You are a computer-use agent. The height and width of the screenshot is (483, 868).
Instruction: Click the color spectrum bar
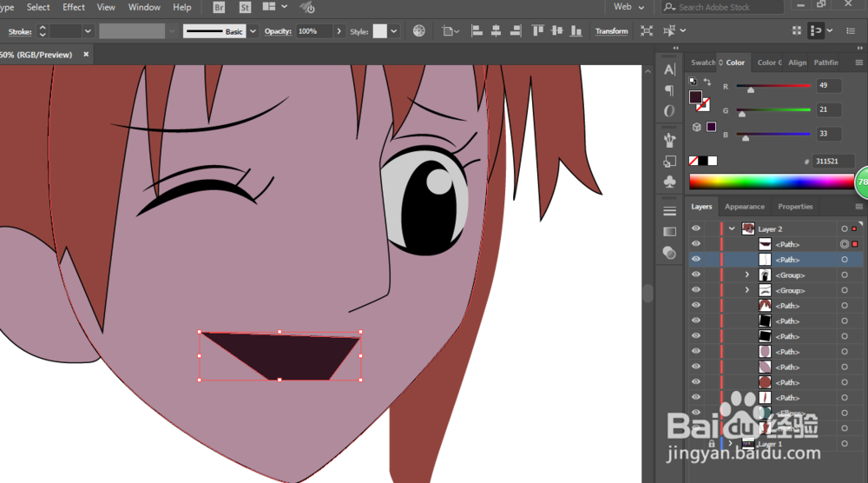click(771, 182)
